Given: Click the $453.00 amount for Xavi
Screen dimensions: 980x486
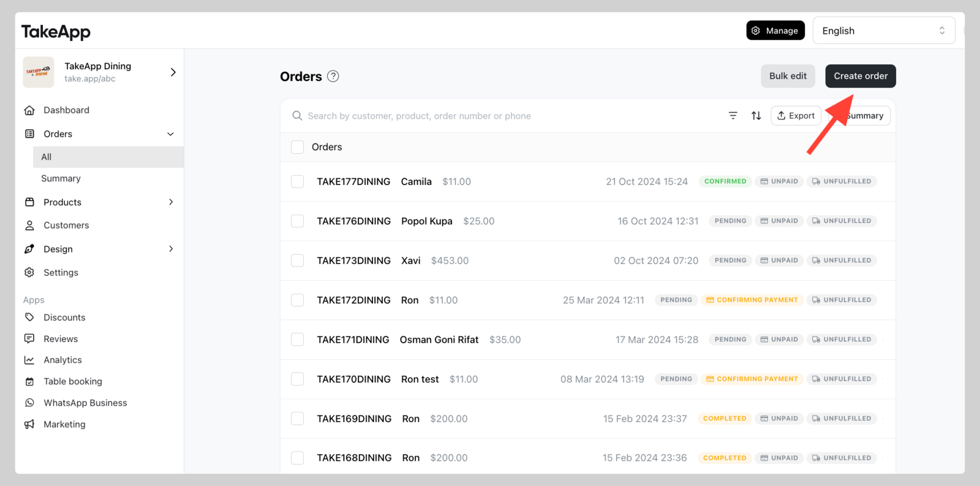Looking at the screenshot, I should [x=450, y=260].
